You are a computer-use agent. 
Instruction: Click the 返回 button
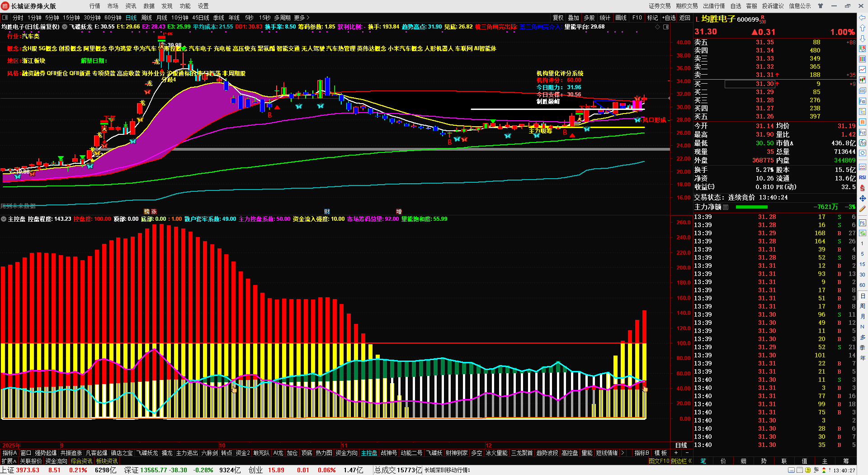(x=685, y=18)
